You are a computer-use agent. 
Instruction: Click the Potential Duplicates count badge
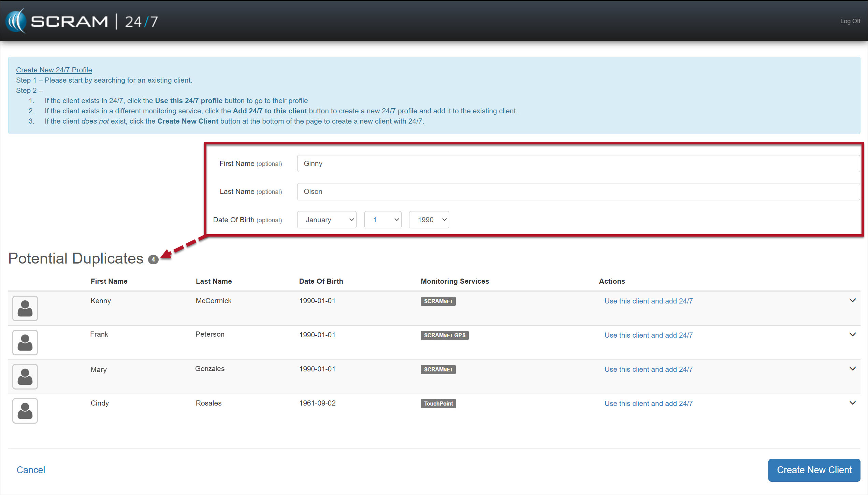coord(153,259)
